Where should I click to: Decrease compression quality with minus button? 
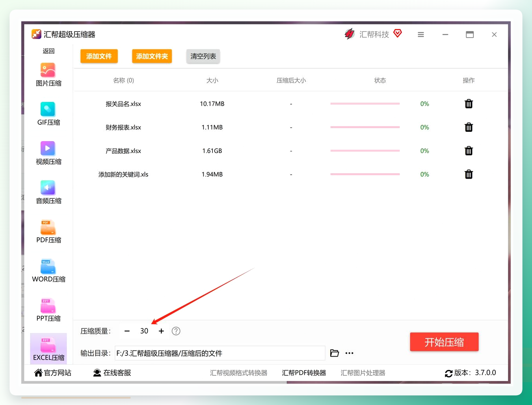[127, 331]
